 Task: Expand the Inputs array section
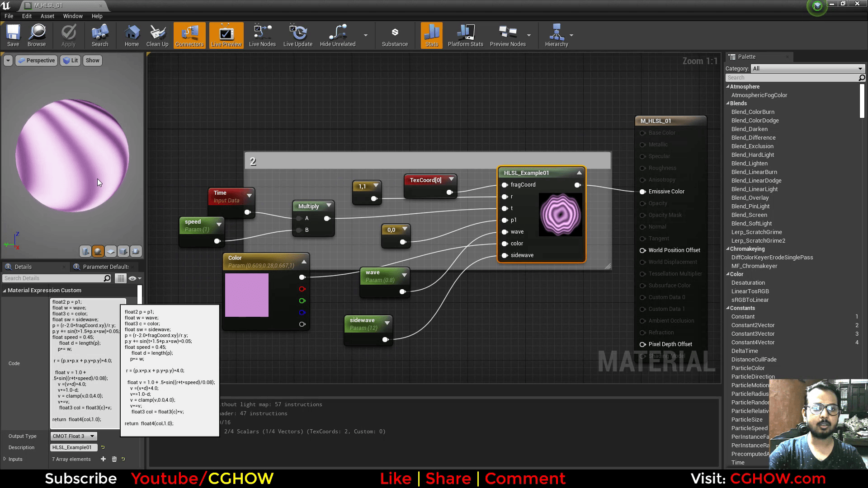point(5,459)
